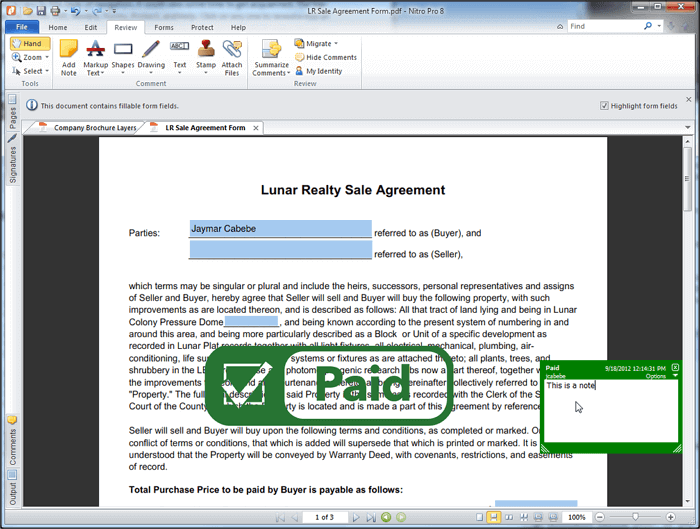Open the Pages side panel
Screen dimensions: 700x529
click(12, 112)
